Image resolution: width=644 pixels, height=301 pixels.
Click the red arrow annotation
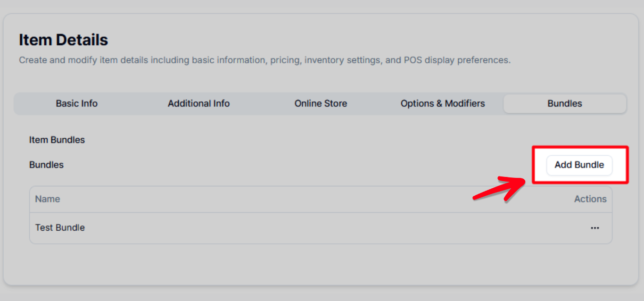point(500,188)
